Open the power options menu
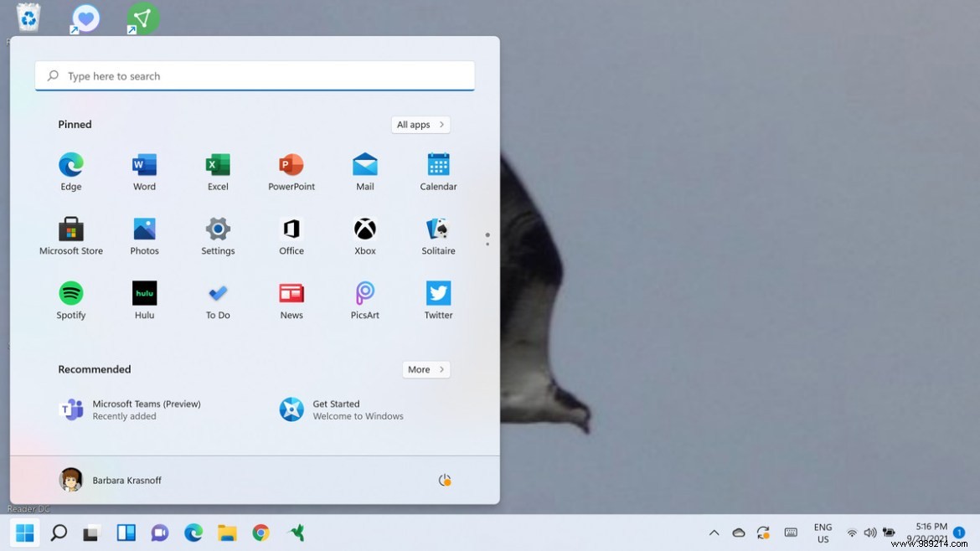The width and height of the screenshot is (980, 551). pos(445,480)
